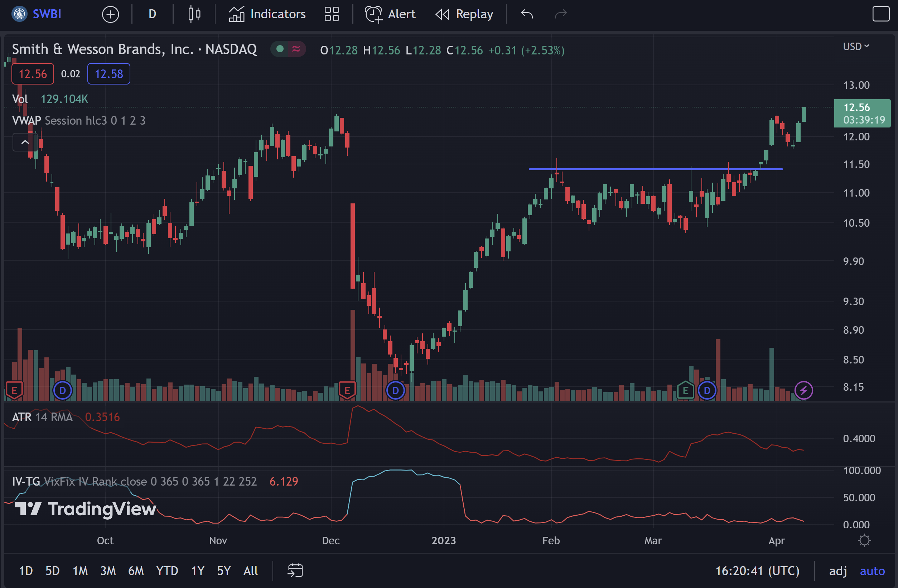Open chart scale settings gear icon

point(864,540)
